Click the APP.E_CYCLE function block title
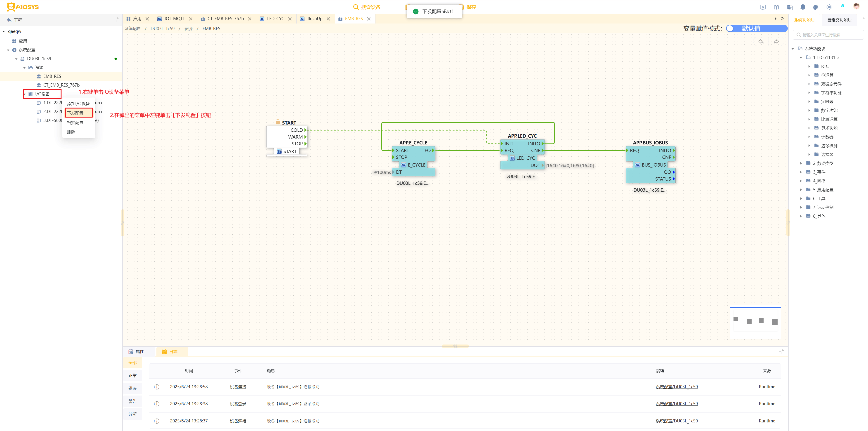Screen dimensions: 868x431 pos(413,143)
